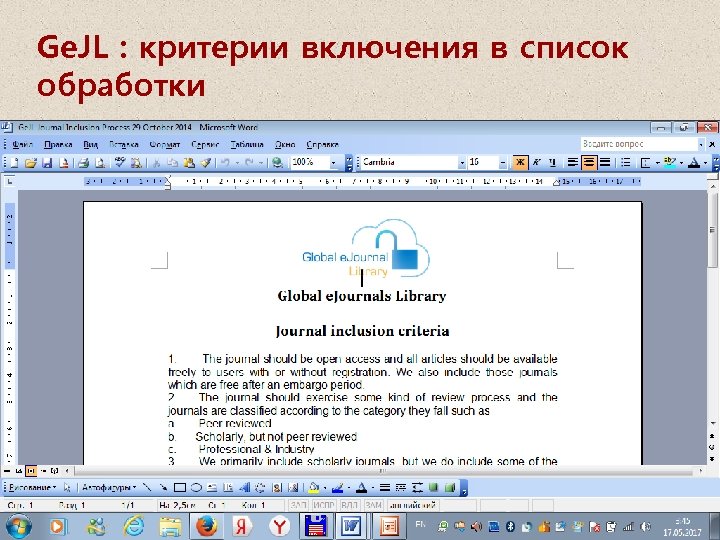Switch to Print Layout view button
This screenshot has width=720, height=540.
pos(31,471)
